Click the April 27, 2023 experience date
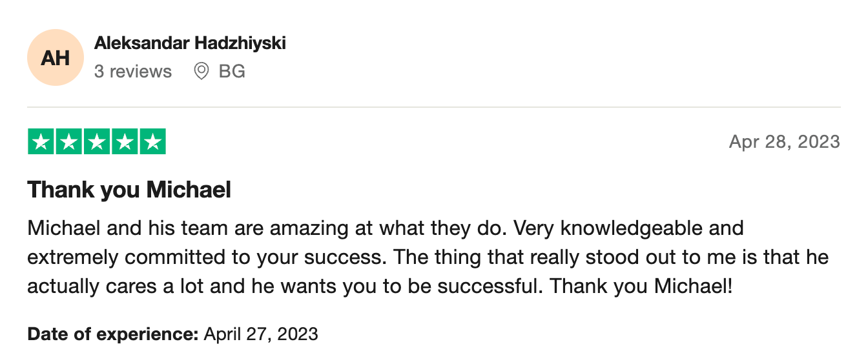Screen dimensions: 868x364 pyautogui.click(x=261, y=334)
